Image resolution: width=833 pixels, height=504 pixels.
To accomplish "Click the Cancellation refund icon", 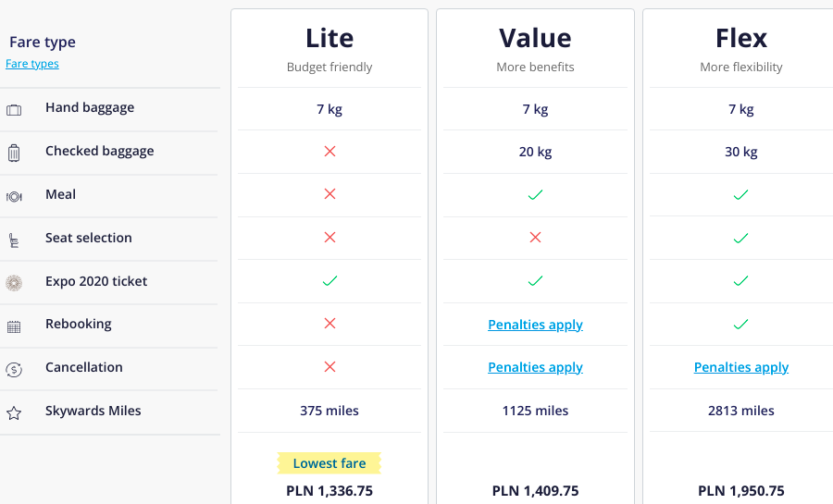I will (14, 369).
